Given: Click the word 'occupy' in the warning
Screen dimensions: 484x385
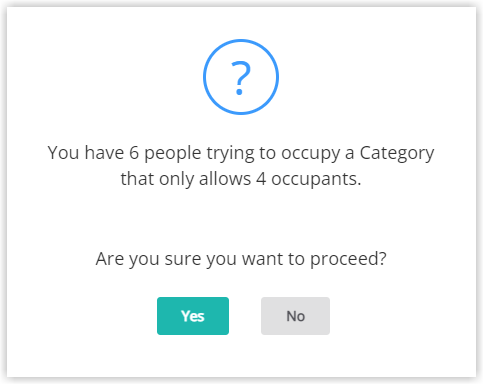Looking at the screenshot, I should [x=311, y=153].
